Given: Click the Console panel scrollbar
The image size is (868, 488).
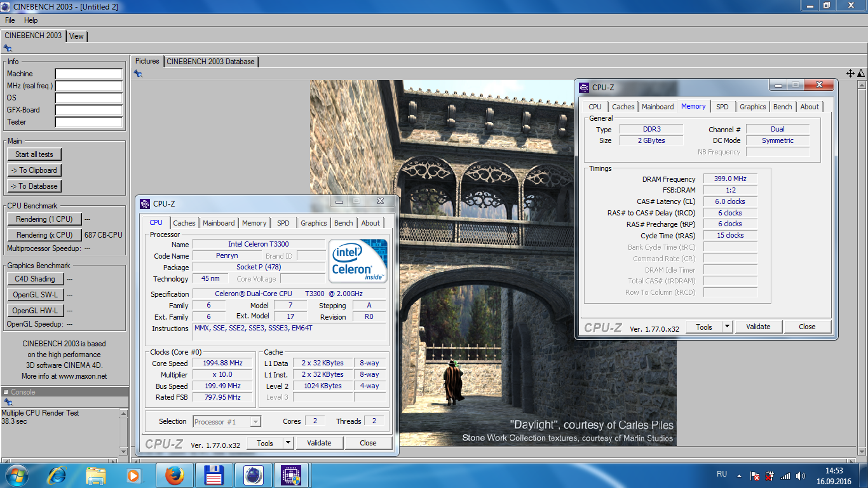Looking at the screenshot, I should coord(123,432).
